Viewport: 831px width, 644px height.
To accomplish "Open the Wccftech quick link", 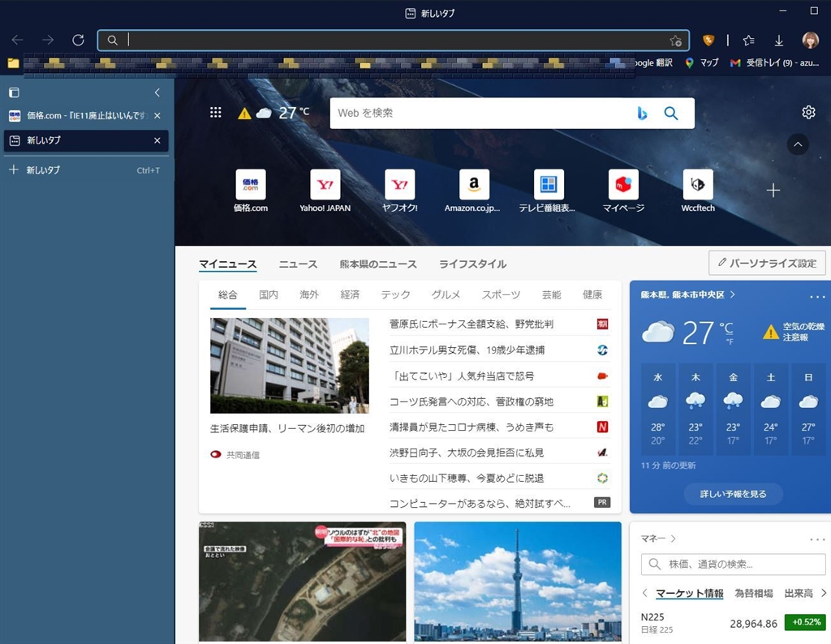I will point(698,191).
